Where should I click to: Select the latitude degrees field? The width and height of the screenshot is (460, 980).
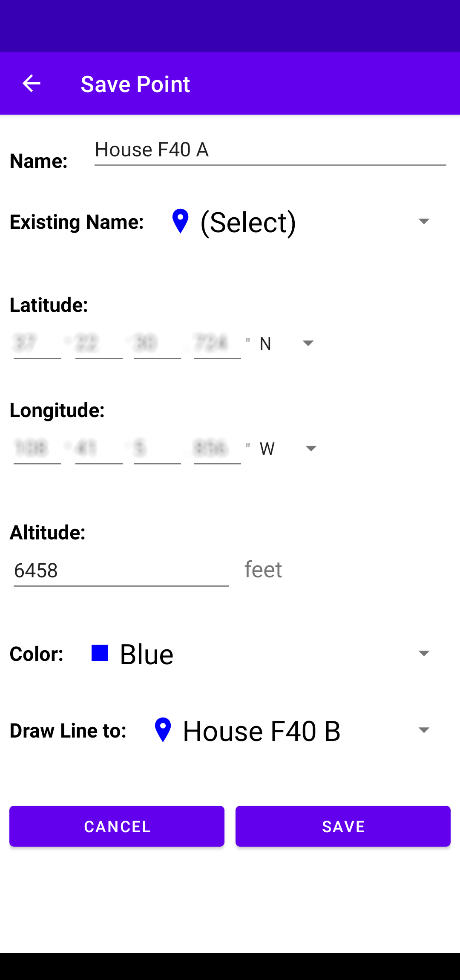37,344
